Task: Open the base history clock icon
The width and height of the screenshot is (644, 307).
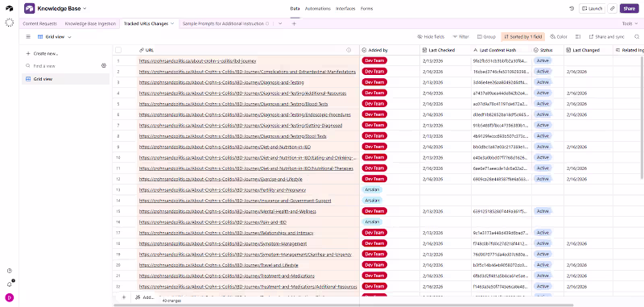Action: (572, 9)
